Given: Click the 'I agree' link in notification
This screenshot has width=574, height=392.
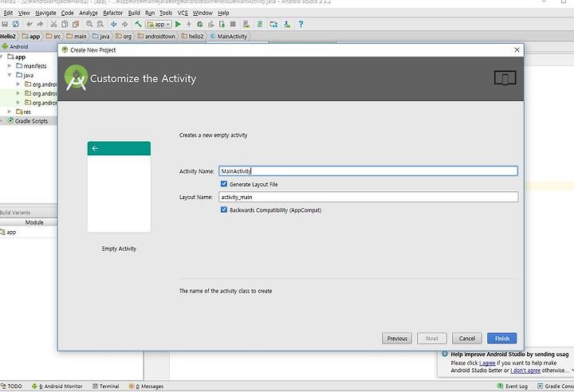Looking at the screenshot, I should [487, 363].
